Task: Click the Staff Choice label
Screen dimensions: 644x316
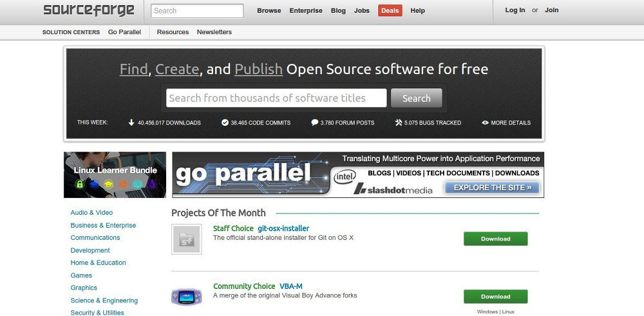Action: (233, 228)
